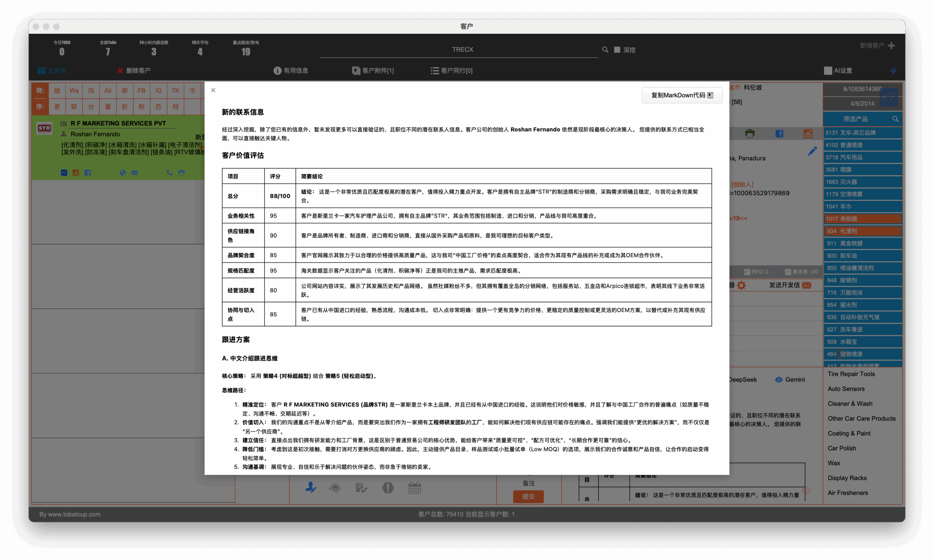Screen dimensions: 934x560
Task: Expand the blue double-chevron dropdown at top right
Action: (x=893, y=71)
